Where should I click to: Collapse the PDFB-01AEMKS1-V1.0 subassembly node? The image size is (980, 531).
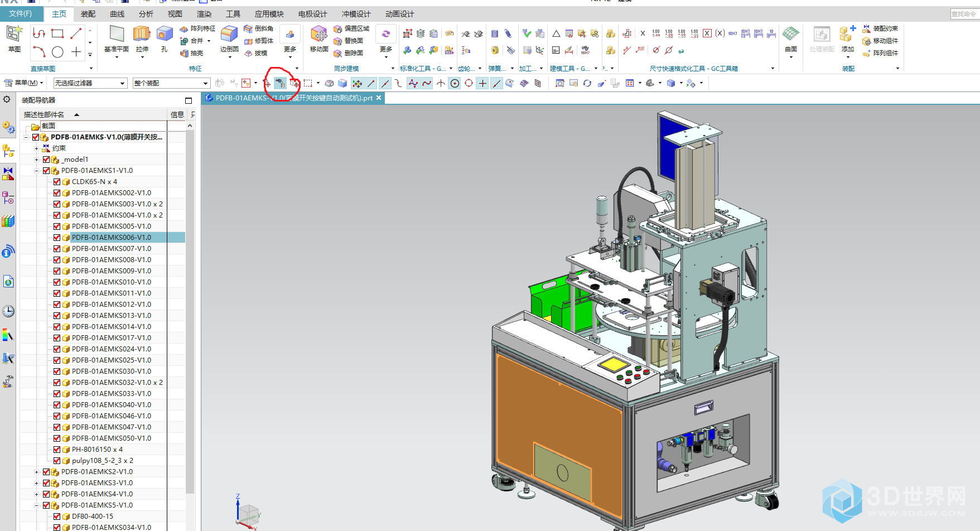37,171
